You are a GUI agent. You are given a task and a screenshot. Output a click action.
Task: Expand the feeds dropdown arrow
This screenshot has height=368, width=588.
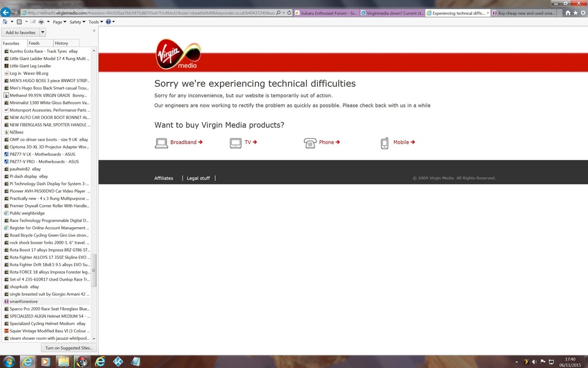(26, 22)
